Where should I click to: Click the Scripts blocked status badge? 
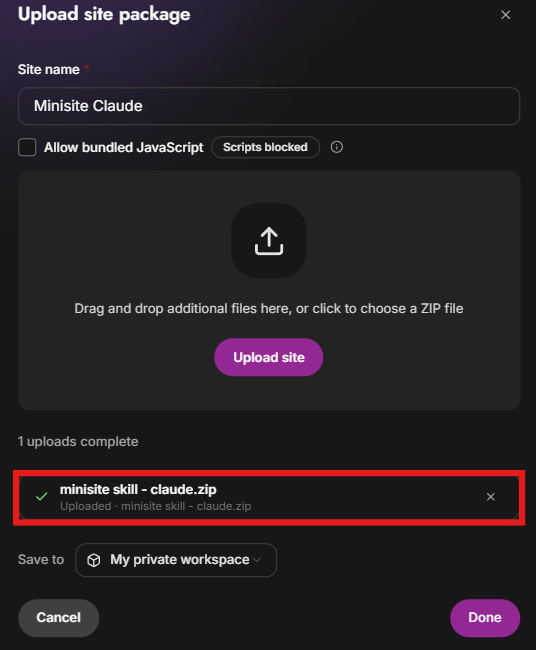265,147
